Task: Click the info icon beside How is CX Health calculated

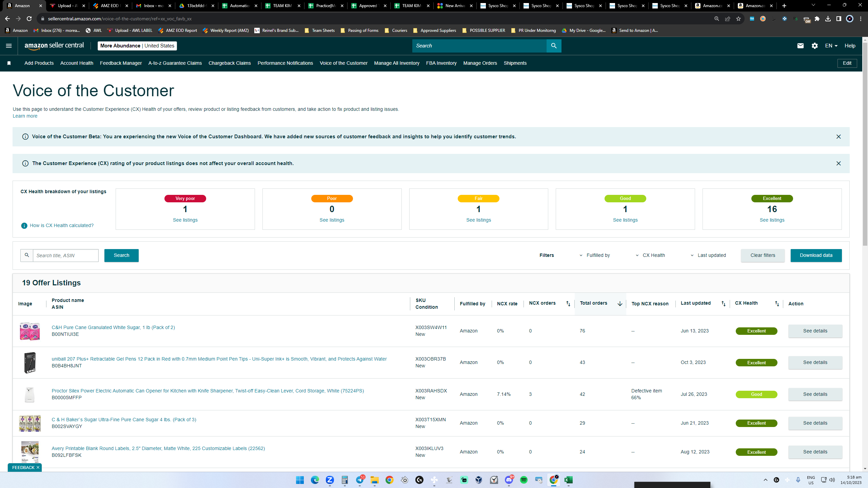Action: coord(24,226)
